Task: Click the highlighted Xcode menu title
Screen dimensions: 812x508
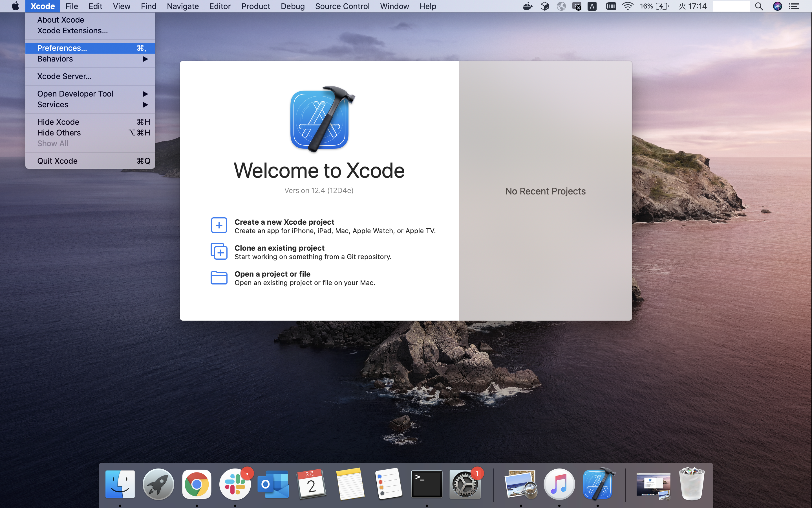Action: coord(43,6)
